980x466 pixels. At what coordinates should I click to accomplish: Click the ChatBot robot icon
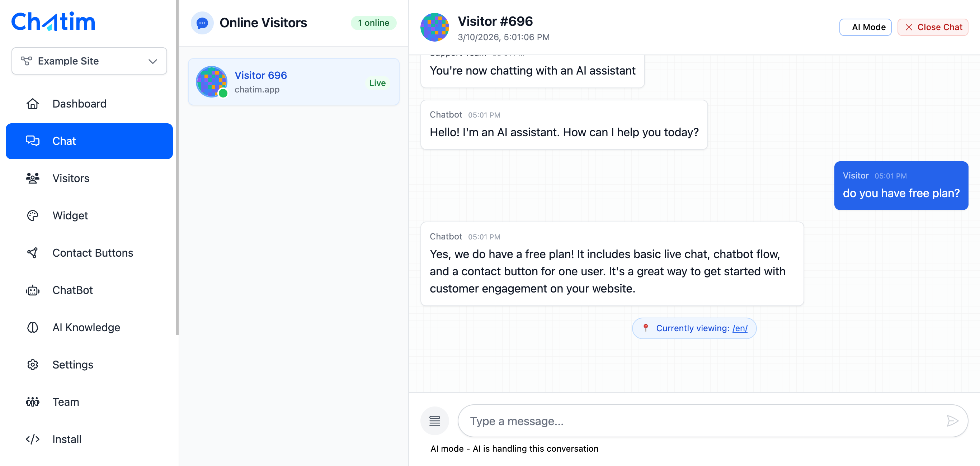tap(33, 290)
